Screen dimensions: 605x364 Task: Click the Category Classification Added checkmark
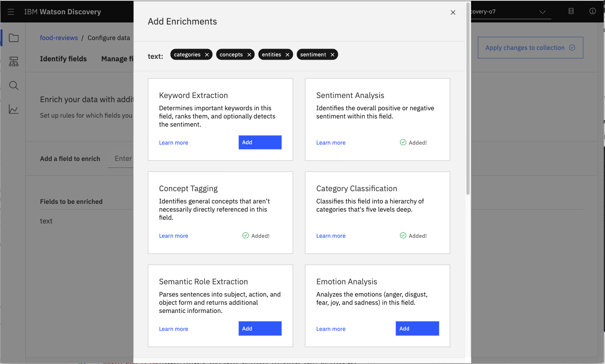click(403, 235)
